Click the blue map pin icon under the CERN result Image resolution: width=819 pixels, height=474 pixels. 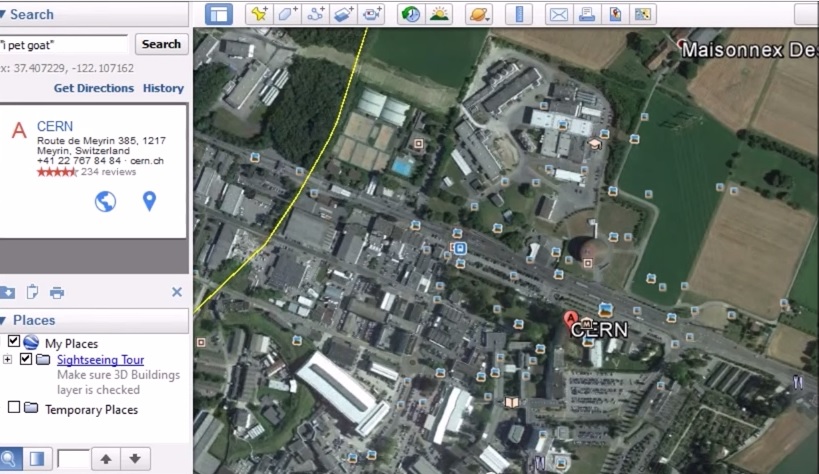[149, 201]
